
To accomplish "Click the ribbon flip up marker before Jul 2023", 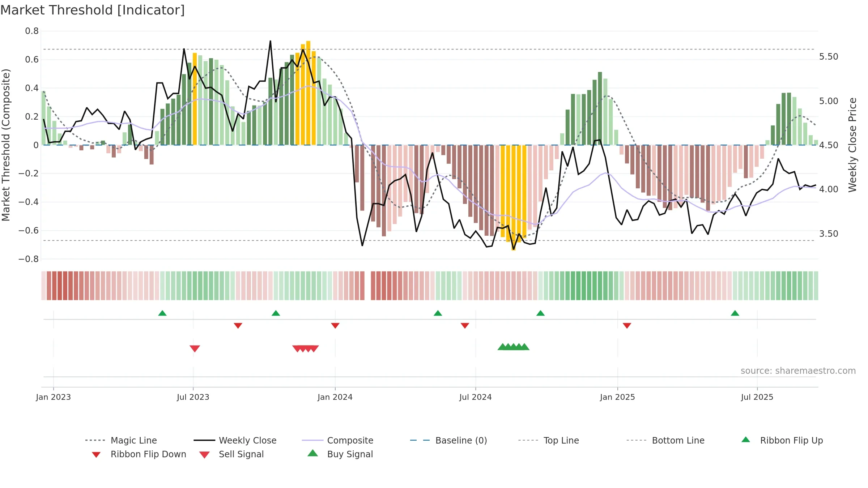I will tap(162, 313).
